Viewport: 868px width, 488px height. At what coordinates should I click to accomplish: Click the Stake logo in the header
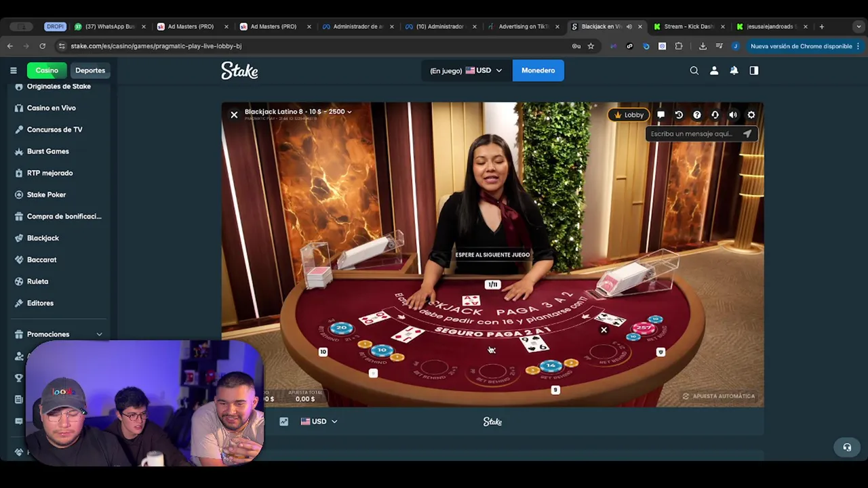point(239,70)
